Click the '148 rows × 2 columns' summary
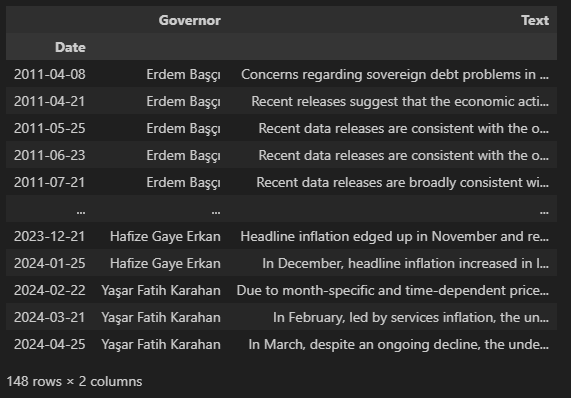Screen dimensions: 571x398 click(74, 381)
